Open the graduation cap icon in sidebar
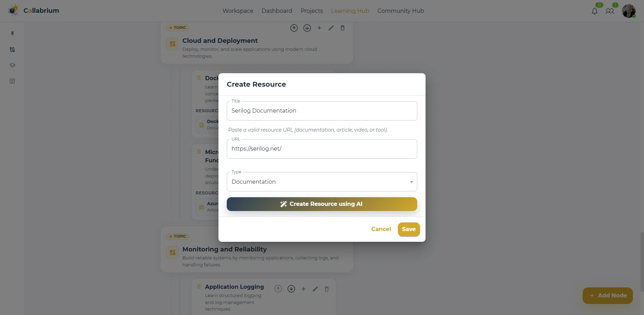This screenshot has height=315, width=644. [12, 65]
